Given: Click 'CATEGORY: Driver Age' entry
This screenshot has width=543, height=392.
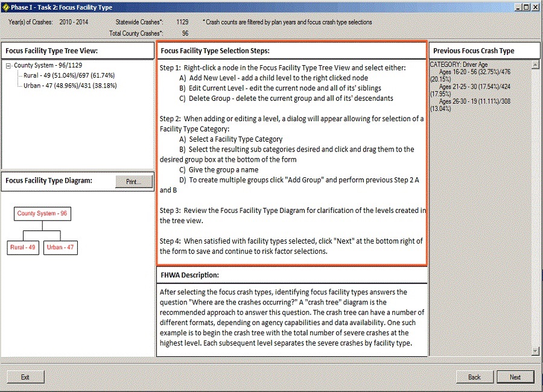Looking at the screenshot, I should tap(459, 65).
